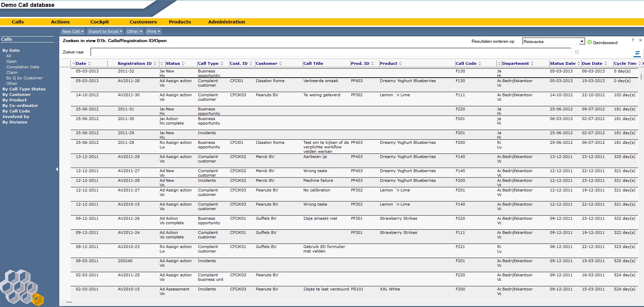Open the Actions menu tab

click(60, 22)
